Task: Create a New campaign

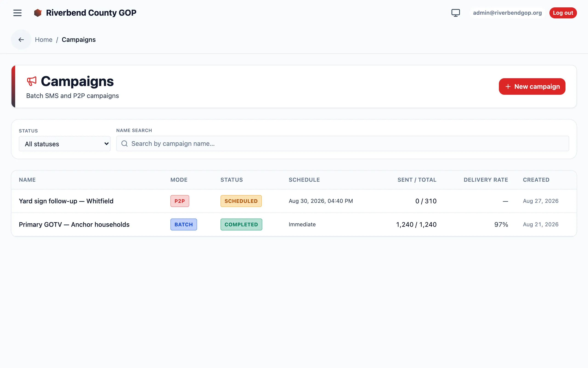Action: tap(532, 86)
